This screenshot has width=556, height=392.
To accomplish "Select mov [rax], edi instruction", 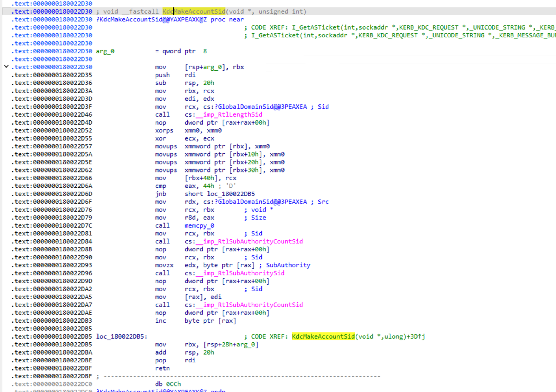I will point(188,297).
